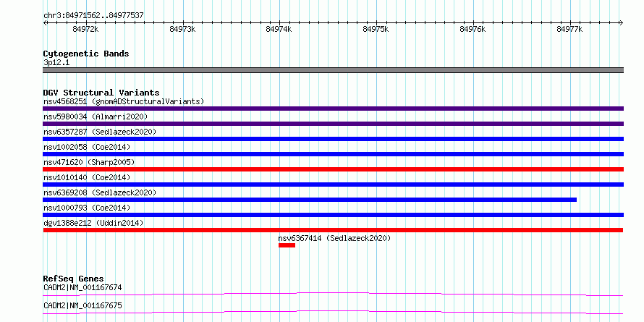This screenshot has height=322, width=644.
Task: Open the nsv6367414 Sedlazeck2020 label
Action: click(334, 238)
